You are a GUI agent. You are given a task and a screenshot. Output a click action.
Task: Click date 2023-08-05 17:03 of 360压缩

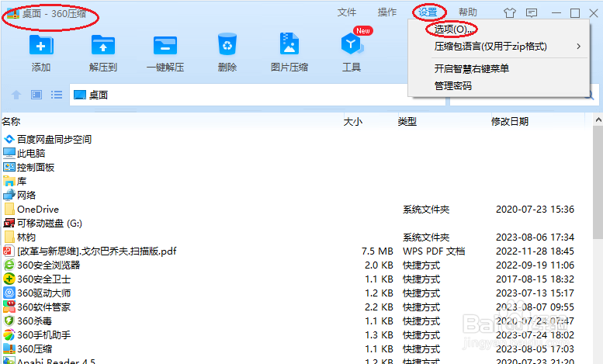pos(535,349)
